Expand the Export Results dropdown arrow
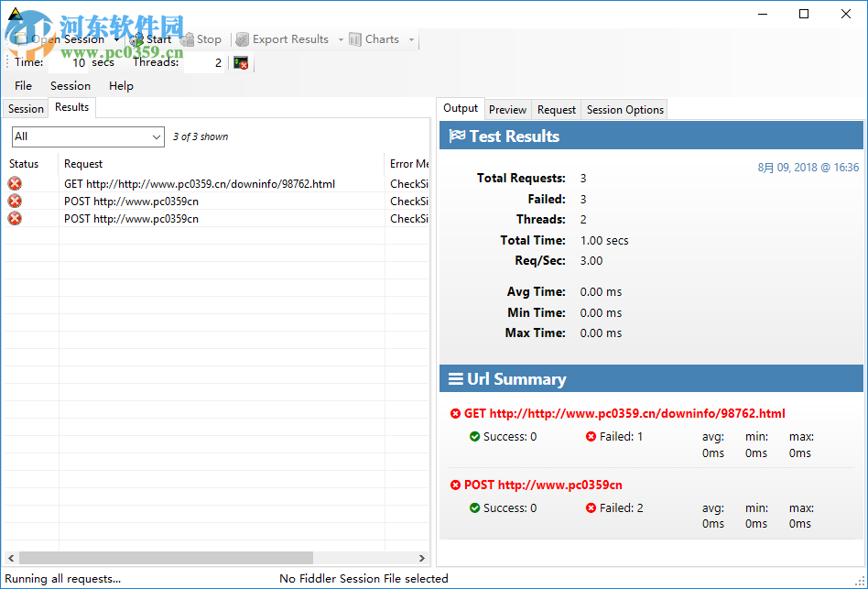The height and width of the screenshot is (589, 868). [x=340, y=39]
